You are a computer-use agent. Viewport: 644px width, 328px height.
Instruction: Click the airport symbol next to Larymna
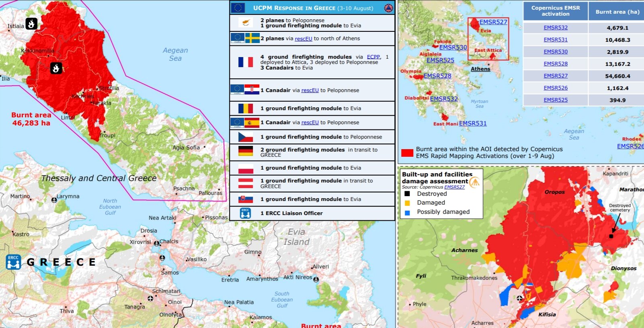[54, 200]
